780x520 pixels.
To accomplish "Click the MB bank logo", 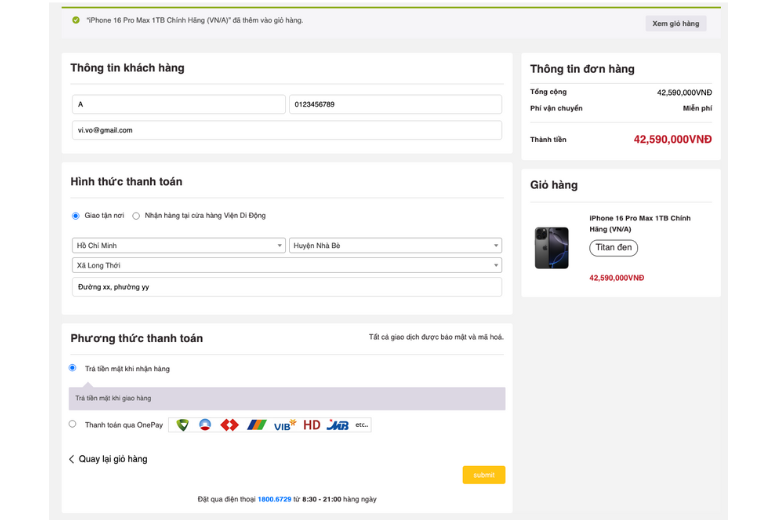I will pos(338,425).
